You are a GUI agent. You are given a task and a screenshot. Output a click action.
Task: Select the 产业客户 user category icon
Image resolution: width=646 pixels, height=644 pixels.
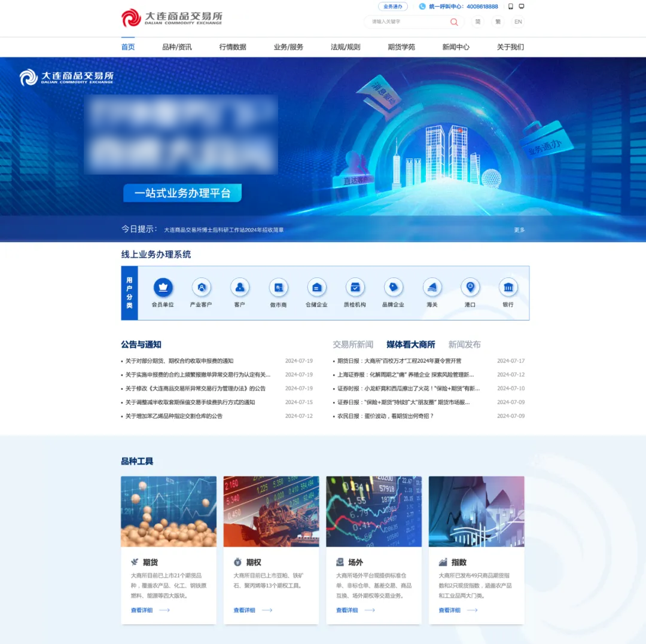tap(202, 288)
